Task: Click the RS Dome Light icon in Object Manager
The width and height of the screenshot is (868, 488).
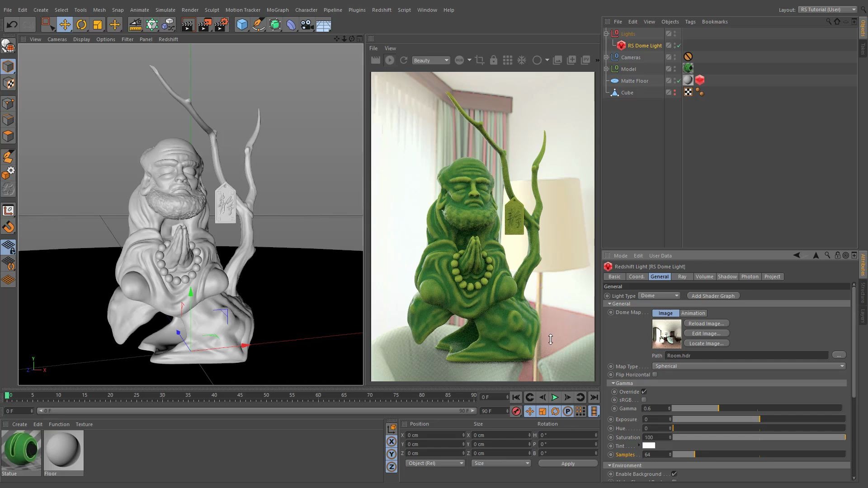Action: click(x=621, y=45)
